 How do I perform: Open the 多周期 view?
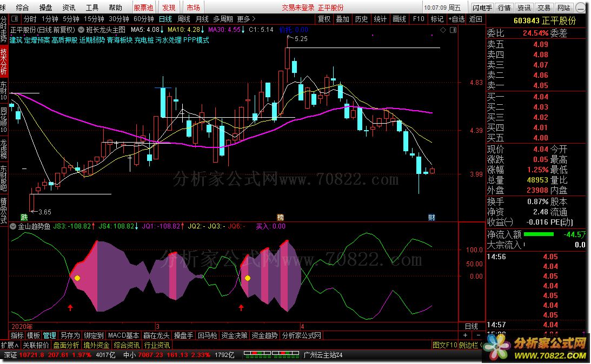(x=223, y=19)
